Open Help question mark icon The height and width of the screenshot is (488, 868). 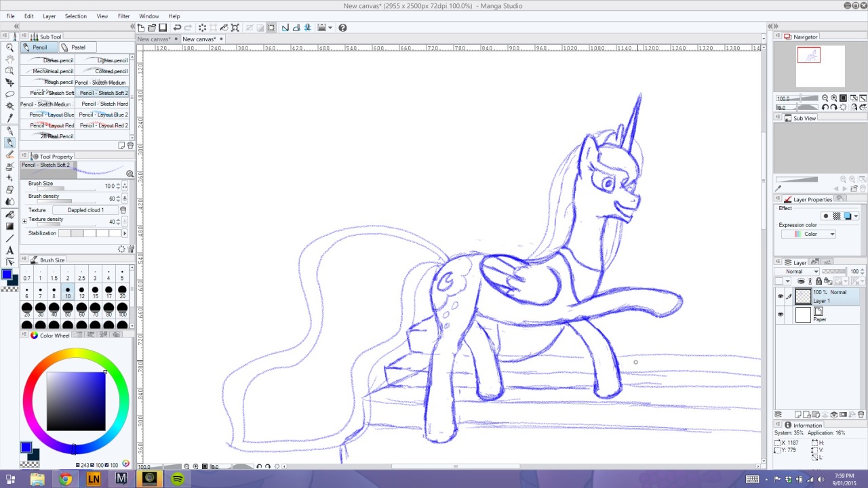point(342,28)
